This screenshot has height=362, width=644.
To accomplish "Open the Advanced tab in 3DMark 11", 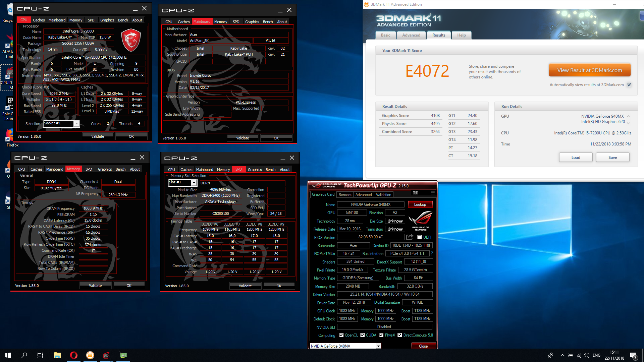I will click(x=411, y=35).
